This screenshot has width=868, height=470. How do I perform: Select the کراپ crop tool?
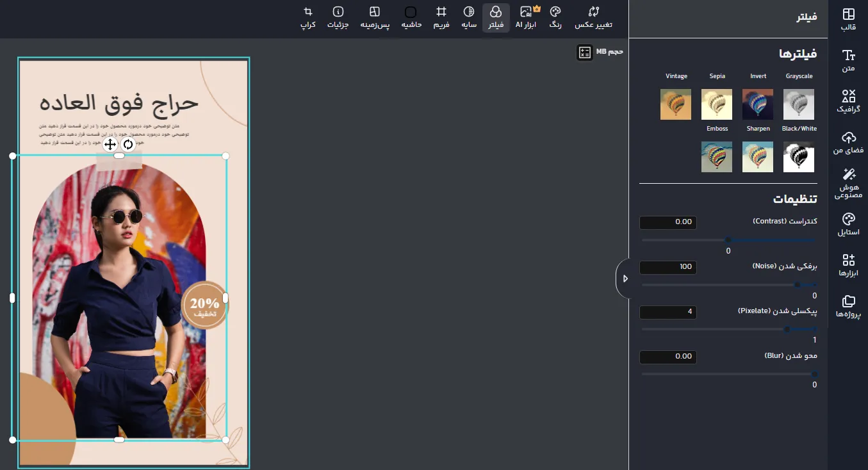pos(308,18)
